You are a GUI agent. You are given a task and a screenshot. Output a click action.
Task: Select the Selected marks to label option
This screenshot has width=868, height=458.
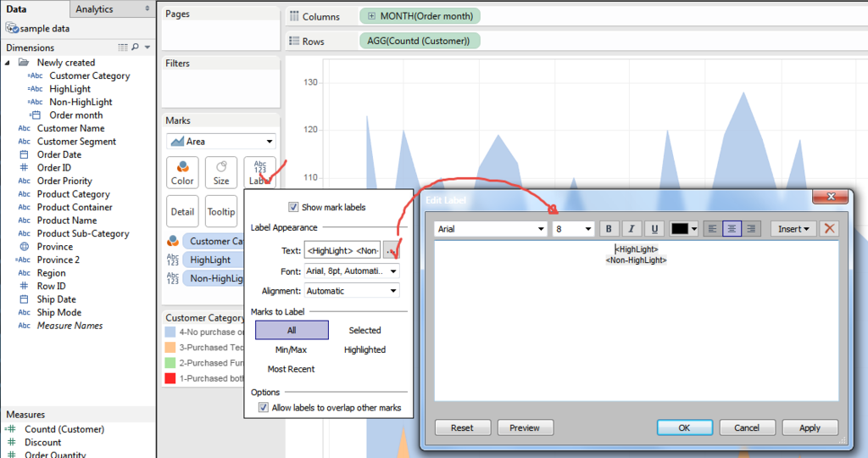tap(364, 330)
